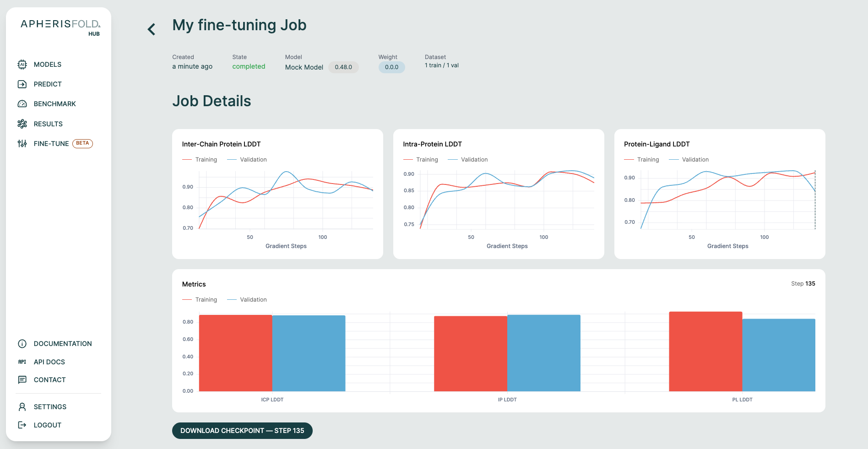Hide Validation series in Protein-Ligand LDDT chart
This screenshot has width=868, height=449.
(x=689, y=160)
